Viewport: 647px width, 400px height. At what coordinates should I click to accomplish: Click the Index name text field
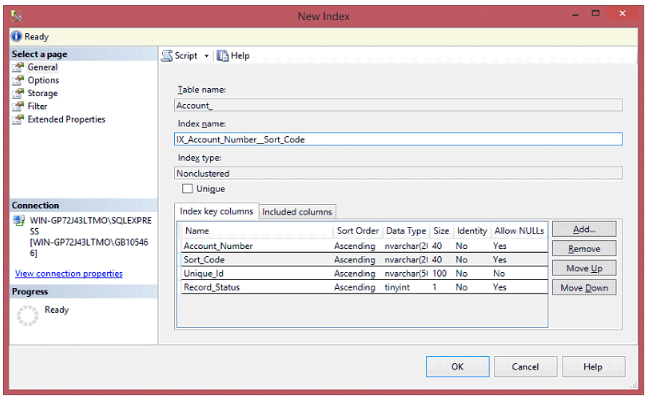tap(398, 140)
